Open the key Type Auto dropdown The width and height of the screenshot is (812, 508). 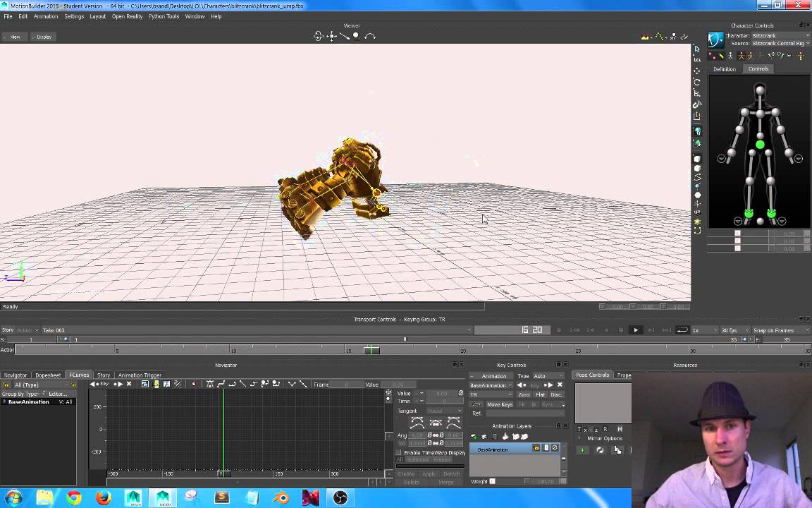point(548,376)
